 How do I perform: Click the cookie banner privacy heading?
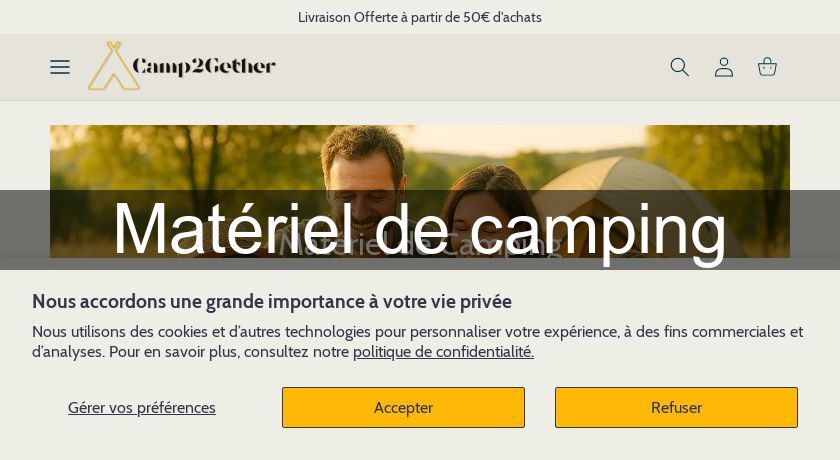(272, 301)
